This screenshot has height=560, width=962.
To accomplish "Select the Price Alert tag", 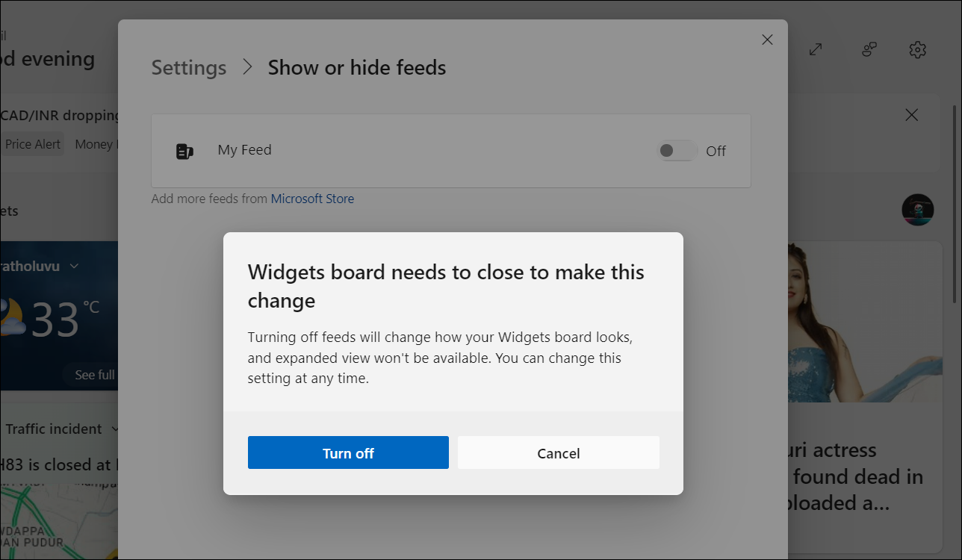I will click(33, 144).
